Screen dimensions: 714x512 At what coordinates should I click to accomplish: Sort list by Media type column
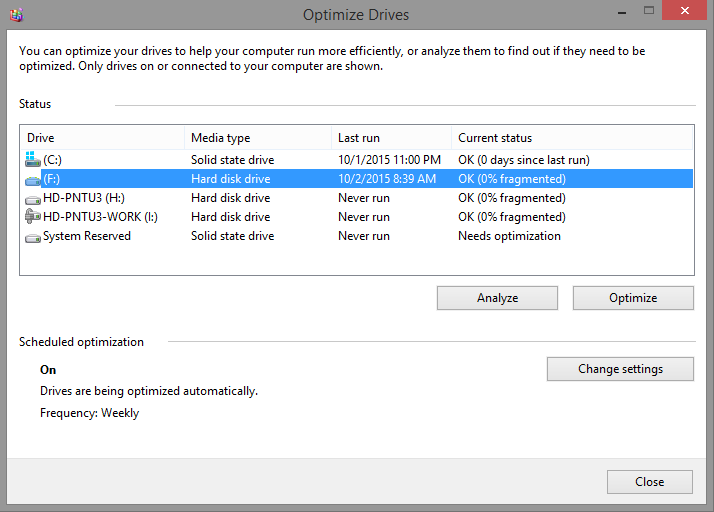(x=259, y=138)
